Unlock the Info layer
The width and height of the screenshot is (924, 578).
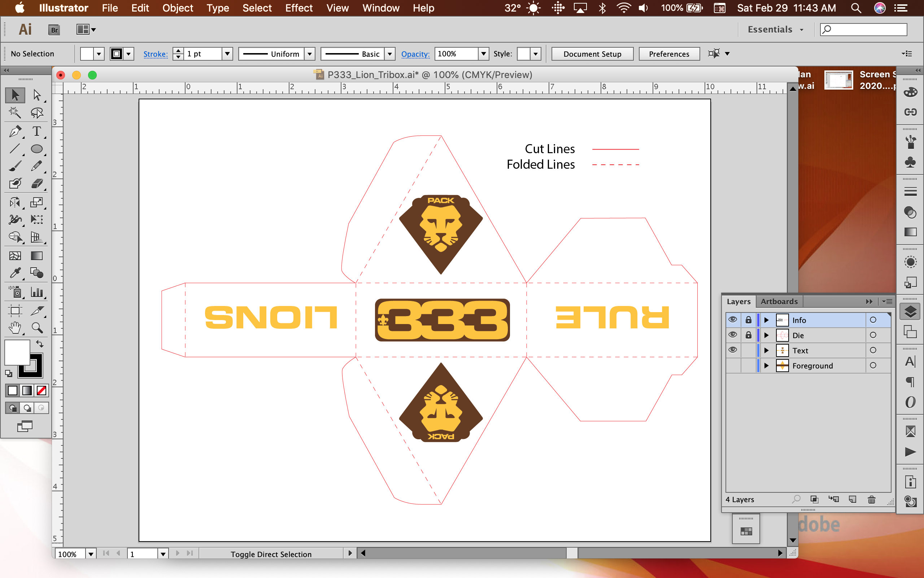(748, 320)
